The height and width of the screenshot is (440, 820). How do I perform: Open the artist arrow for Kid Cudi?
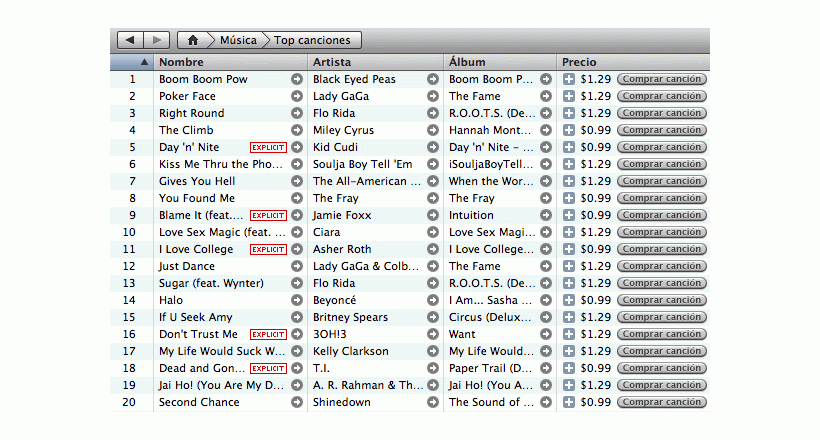[433, 147]
